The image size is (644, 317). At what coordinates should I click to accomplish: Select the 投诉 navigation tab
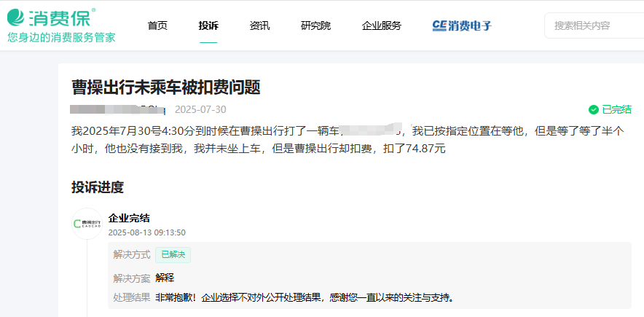click(x=208, y=26)
